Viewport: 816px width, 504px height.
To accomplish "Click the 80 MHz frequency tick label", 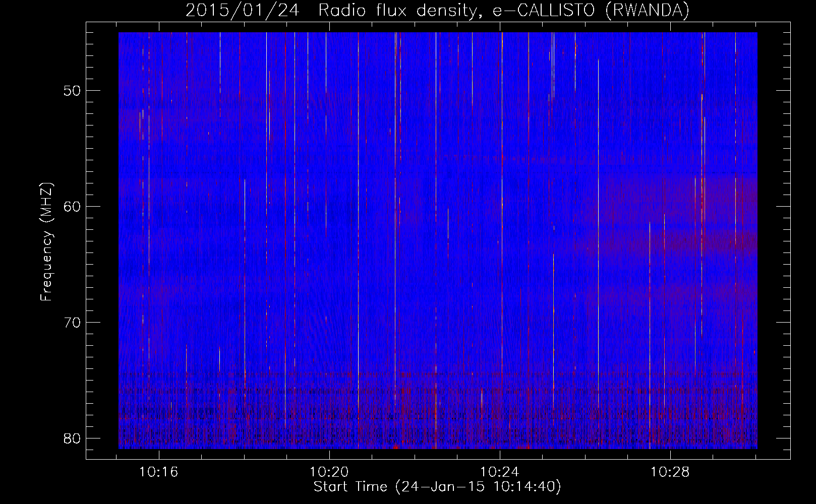I will click(x=73, y=438).
